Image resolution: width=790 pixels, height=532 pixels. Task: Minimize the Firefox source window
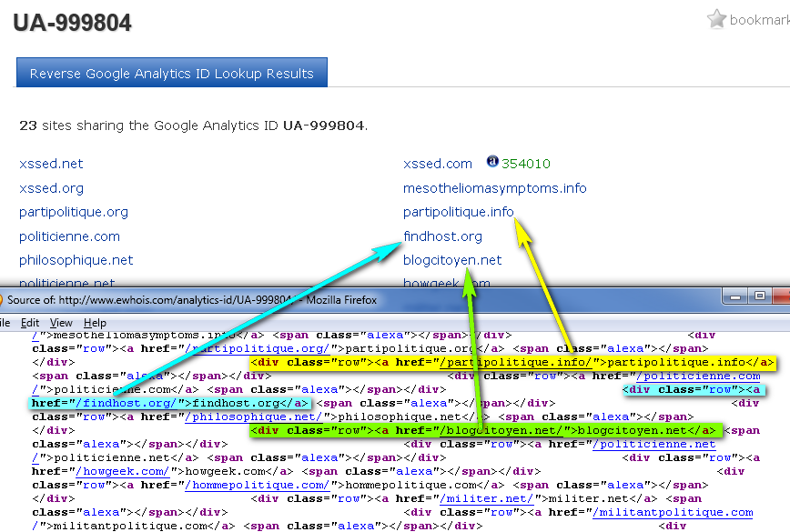click(x=735, y=296)
